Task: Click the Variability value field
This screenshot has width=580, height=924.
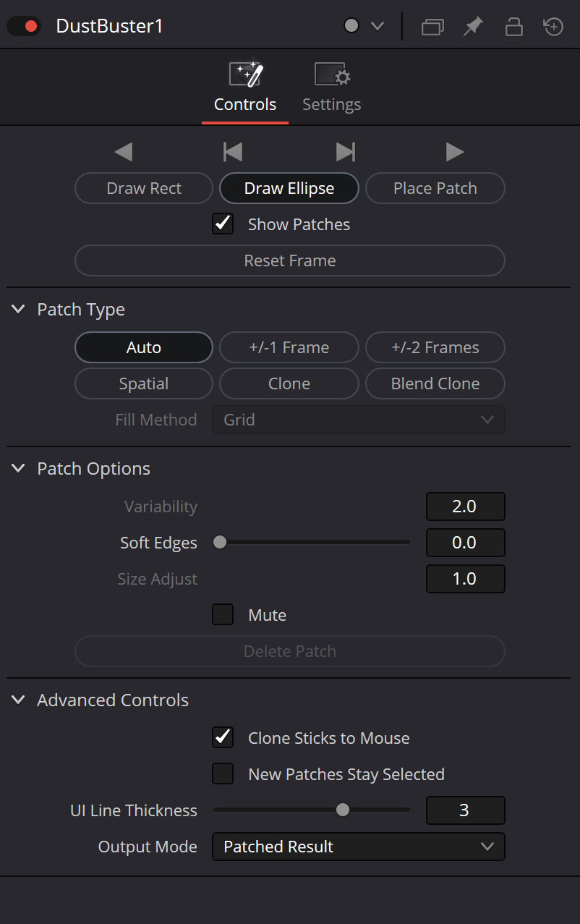Action: coord(466,506)
